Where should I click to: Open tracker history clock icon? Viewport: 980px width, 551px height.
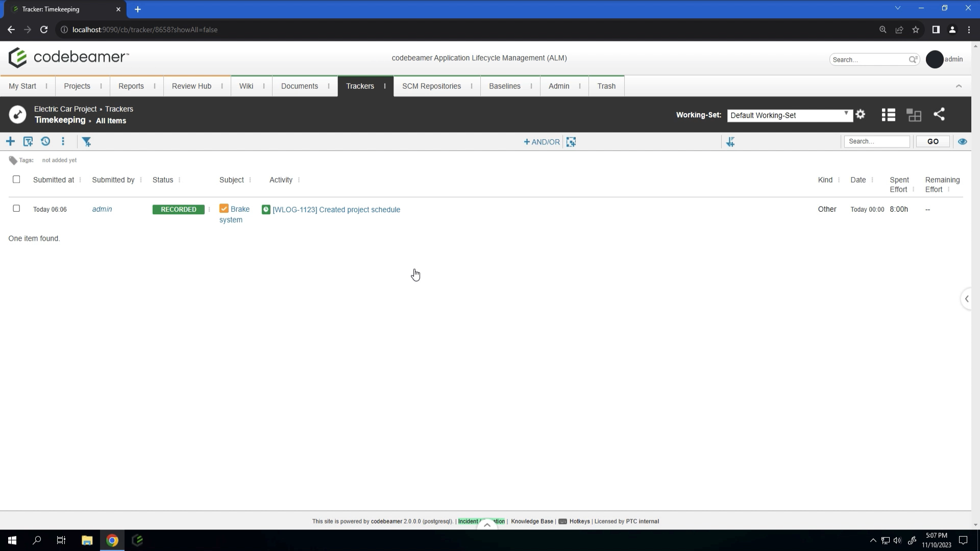click(x=45, y=141)
